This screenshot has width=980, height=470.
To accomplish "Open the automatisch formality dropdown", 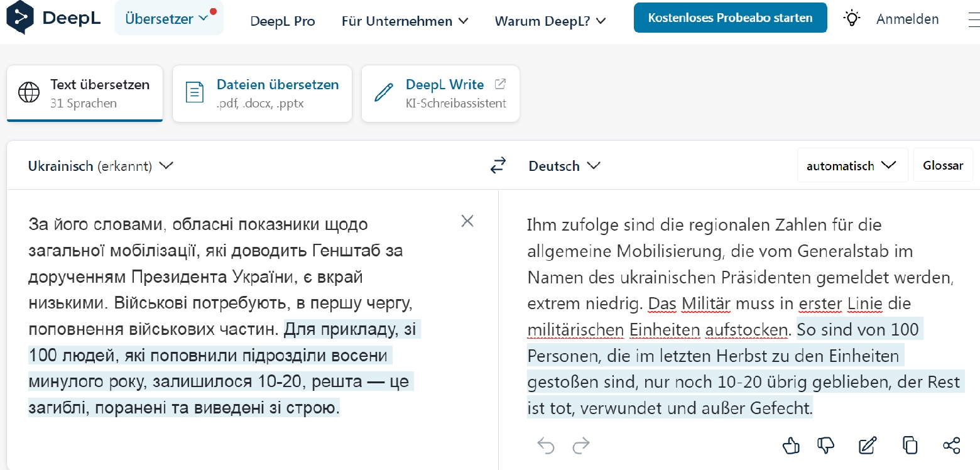I will [x=851, y=166].
